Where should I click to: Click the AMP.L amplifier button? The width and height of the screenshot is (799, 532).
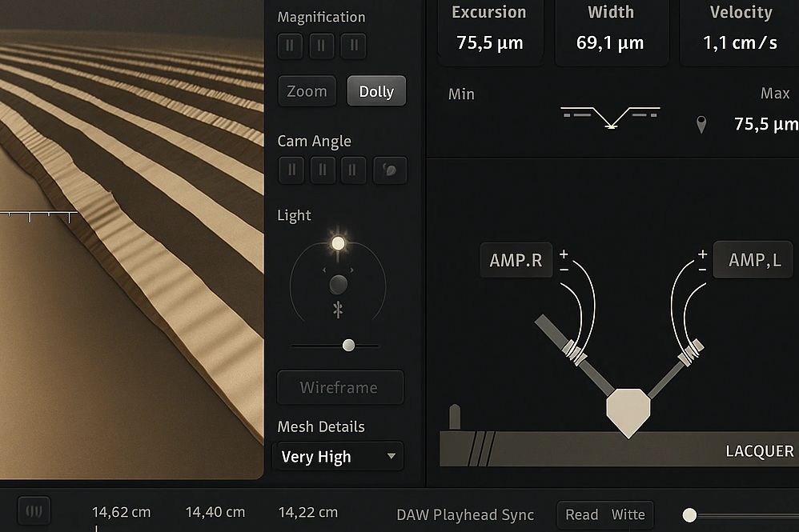pyautogui.click(x=753, y=260)
